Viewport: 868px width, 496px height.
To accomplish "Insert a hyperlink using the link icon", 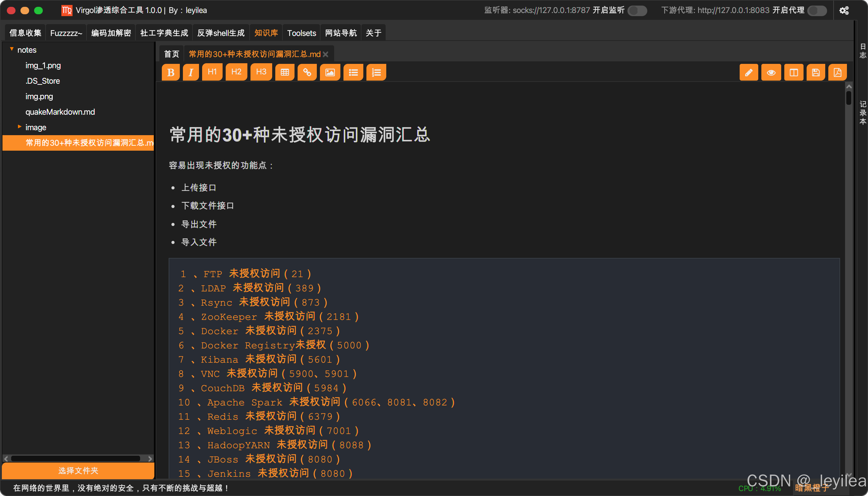I will click(x=307, y=72).
